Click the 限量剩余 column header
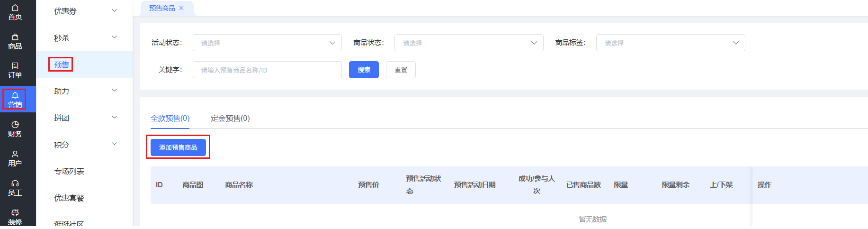Screen dimensions: 868x229 point(676,185)
